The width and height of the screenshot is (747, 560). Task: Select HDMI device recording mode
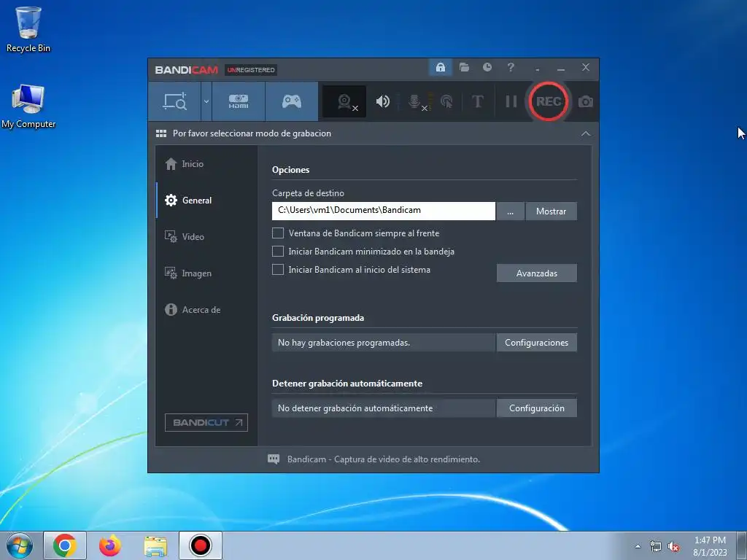239,101
